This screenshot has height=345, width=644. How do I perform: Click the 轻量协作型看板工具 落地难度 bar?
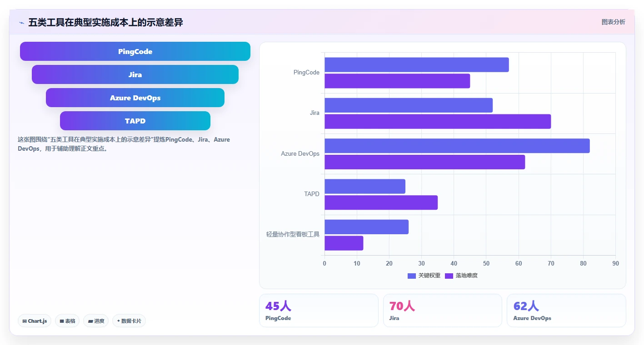point(344,243)
